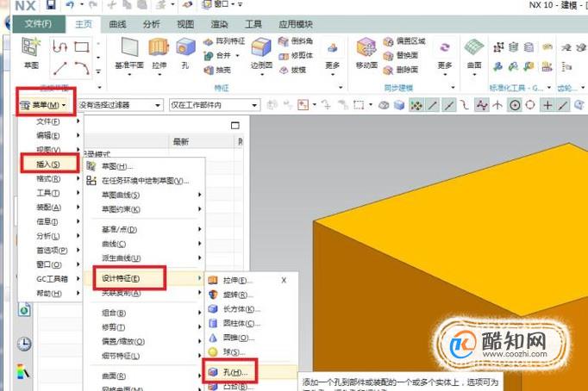
Task: Expand the 合并 dropdown arrow
Action: pyautogui.click(x=237, y=55)
